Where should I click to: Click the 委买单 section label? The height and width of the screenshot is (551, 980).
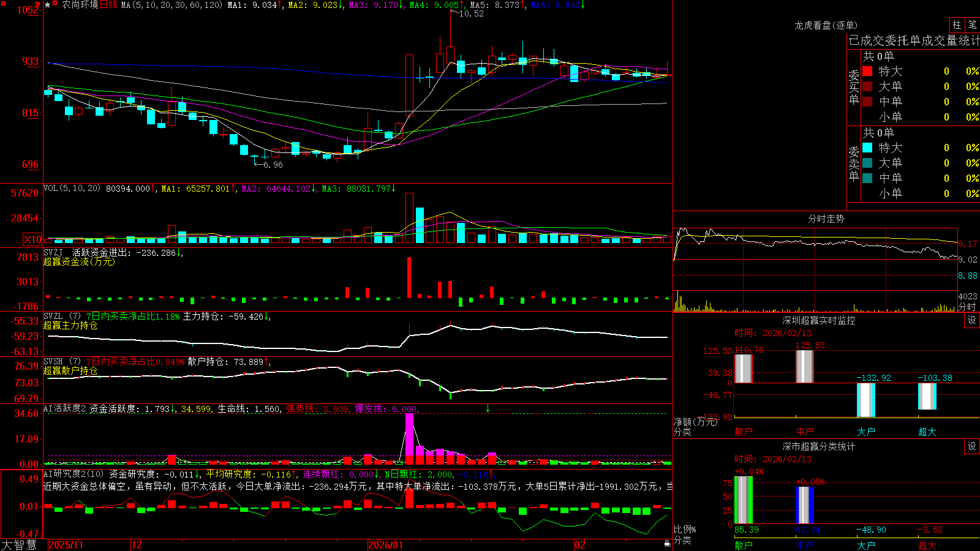click(854, 87)
